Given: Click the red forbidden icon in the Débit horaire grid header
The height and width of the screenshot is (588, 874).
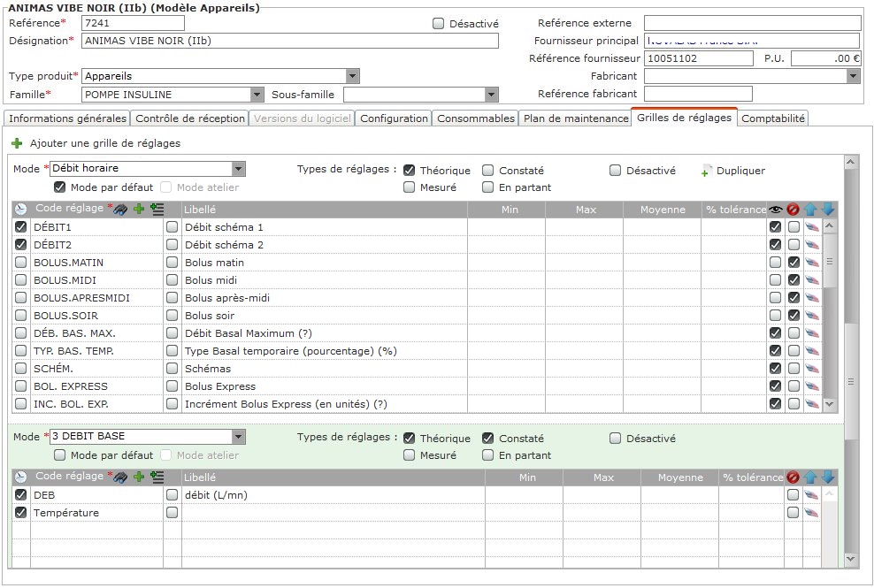Looking at the screenshot, I should pyautogui.click(x=793, y=210).
